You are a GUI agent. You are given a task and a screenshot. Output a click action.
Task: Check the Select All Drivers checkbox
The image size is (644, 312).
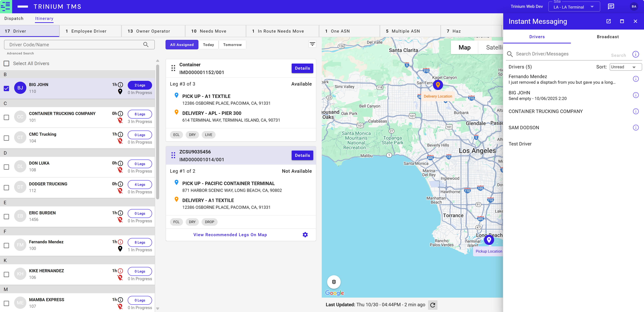(x=7, y=63)
